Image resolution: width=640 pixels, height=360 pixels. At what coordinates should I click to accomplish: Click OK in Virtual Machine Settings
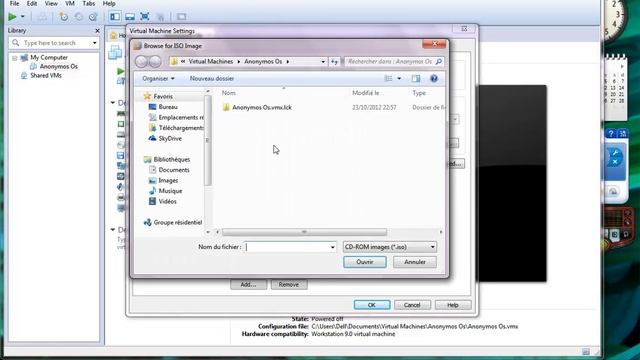(372, 305)
